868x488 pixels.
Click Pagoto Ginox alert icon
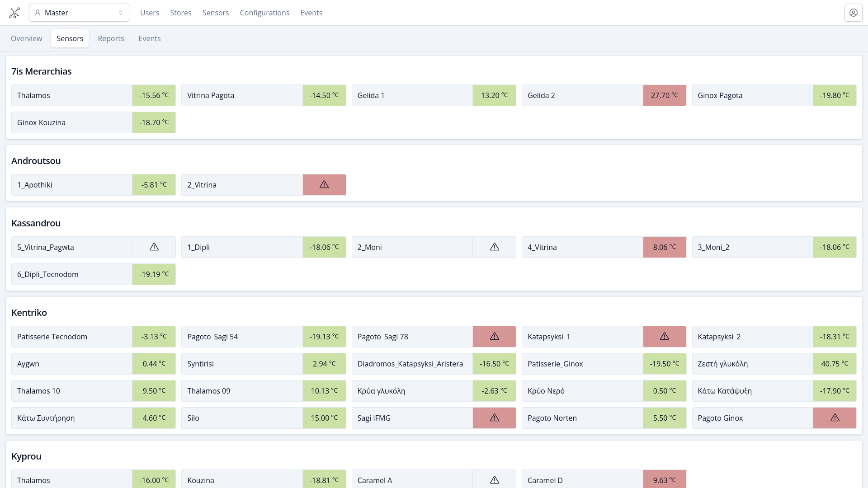coord(835,418)
